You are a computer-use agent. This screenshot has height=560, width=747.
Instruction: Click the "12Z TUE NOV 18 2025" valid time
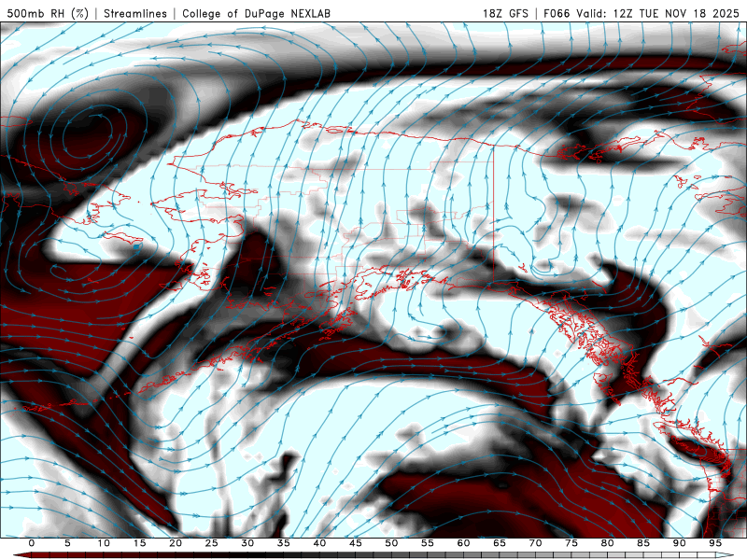[x=676, y=13]
